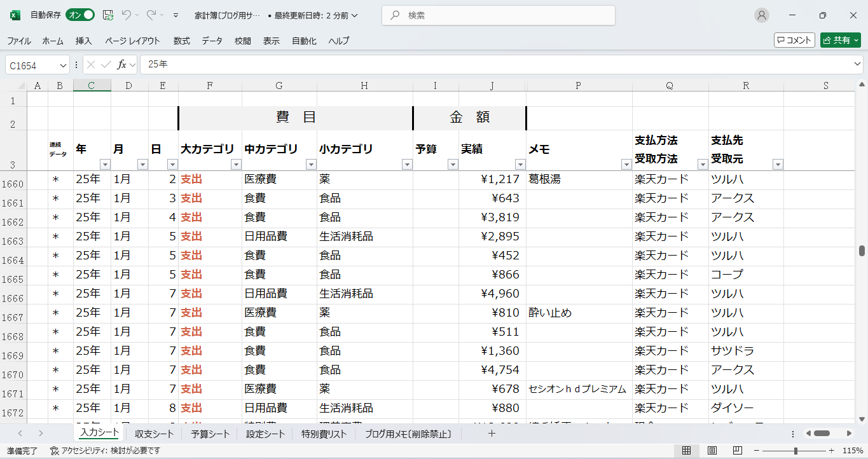
Task: Switch to Page Break Preview icon
Action: (737, 451)
